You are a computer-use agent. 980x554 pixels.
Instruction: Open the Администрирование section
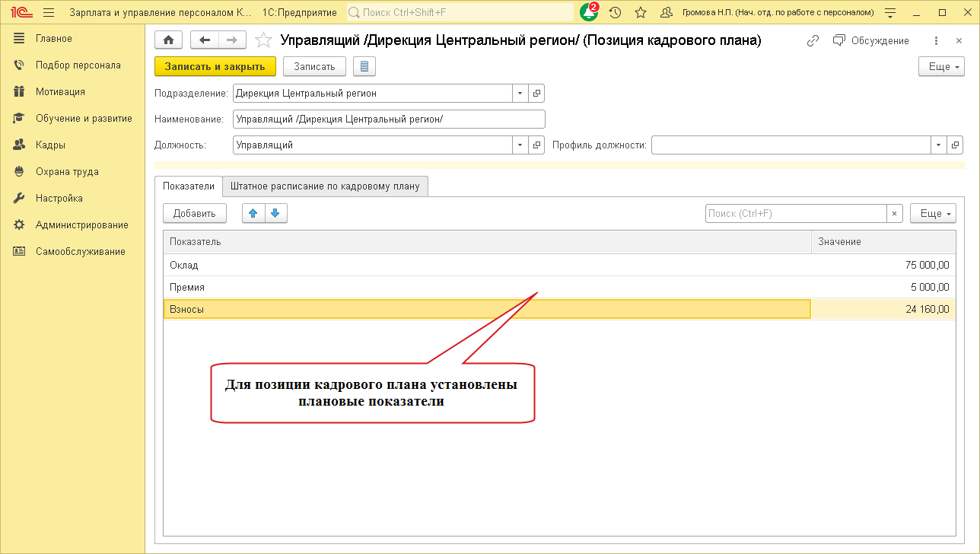click(81, 225)
